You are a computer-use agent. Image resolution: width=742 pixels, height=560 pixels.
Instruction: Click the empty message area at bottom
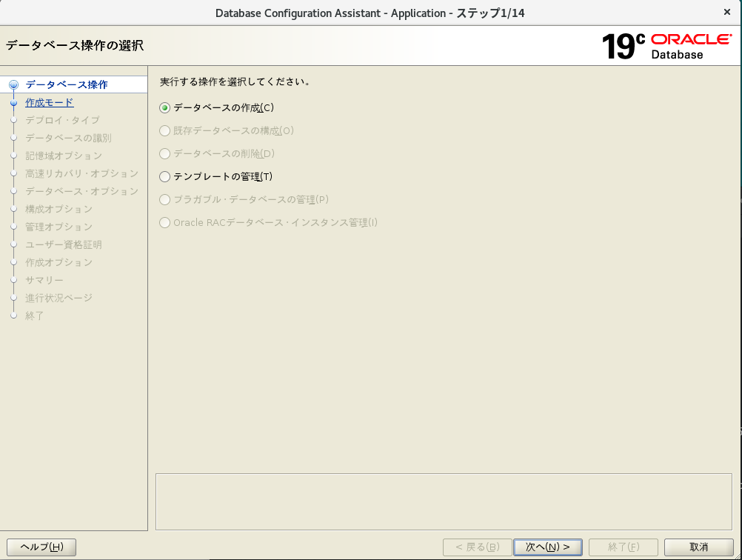point(444,501)
